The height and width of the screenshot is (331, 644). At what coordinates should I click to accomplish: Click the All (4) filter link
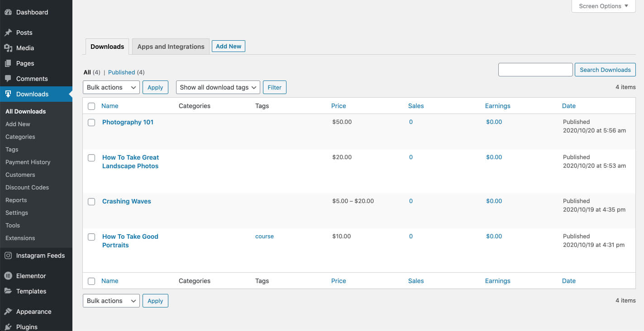[x=92, y=72]
